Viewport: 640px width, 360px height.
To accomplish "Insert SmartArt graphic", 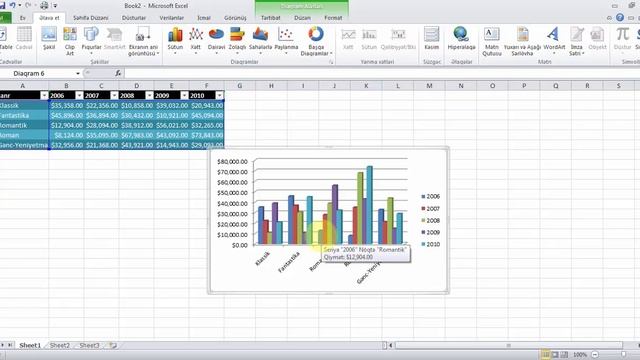I will 114,39.
